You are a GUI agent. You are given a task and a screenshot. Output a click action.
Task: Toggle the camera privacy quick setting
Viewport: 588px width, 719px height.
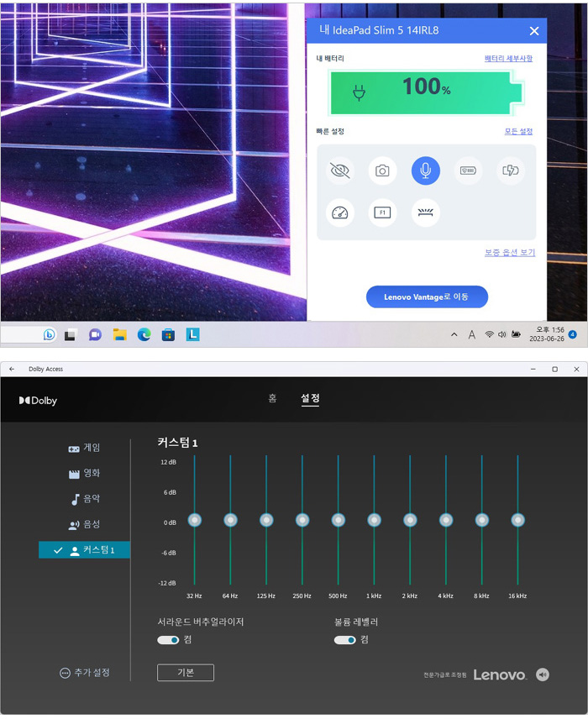[x=382, y=171]
